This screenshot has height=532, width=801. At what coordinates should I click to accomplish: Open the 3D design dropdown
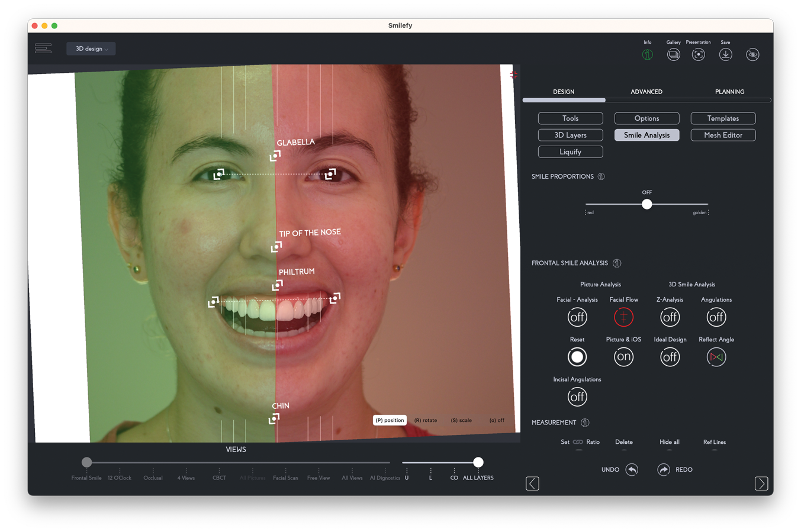tap(91, 49)
